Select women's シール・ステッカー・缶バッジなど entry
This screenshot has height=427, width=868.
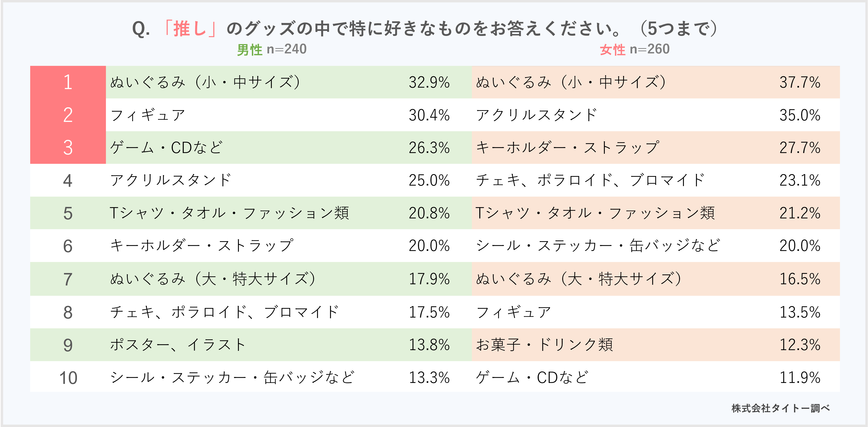[x=598, y=245]
